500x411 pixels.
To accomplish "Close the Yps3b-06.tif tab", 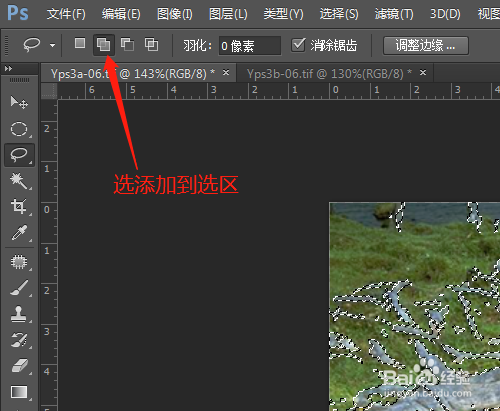I will click(423, 72).
